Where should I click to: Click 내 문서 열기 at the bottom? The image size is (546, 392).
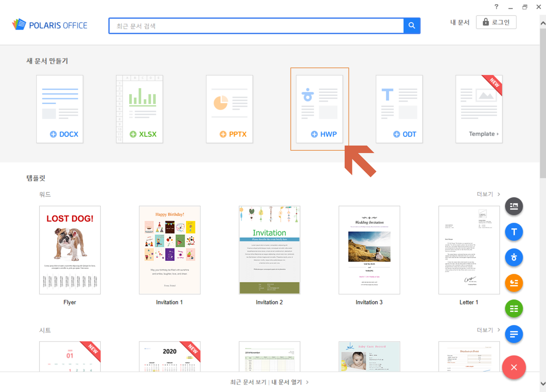coord(290,382)
